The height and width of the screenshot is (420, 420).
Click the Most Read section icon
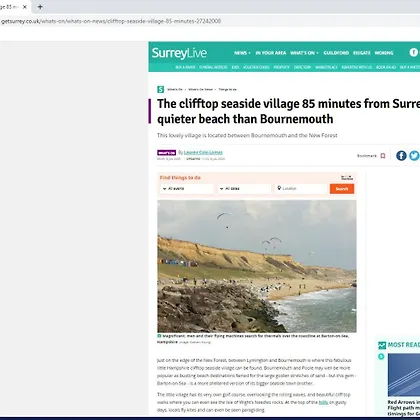pos(382,345)
